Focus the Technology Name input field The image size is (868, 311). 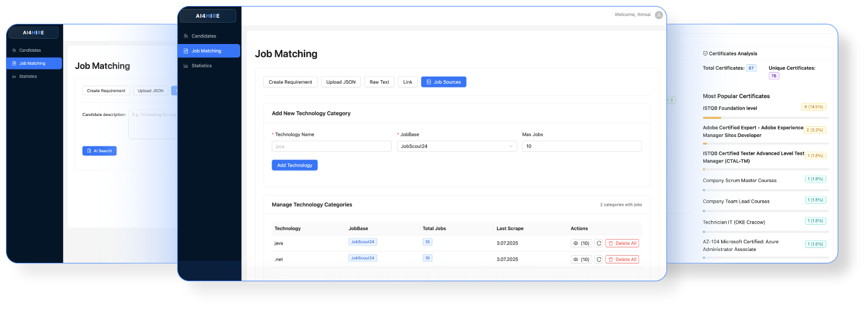click(x=331, y=146)
